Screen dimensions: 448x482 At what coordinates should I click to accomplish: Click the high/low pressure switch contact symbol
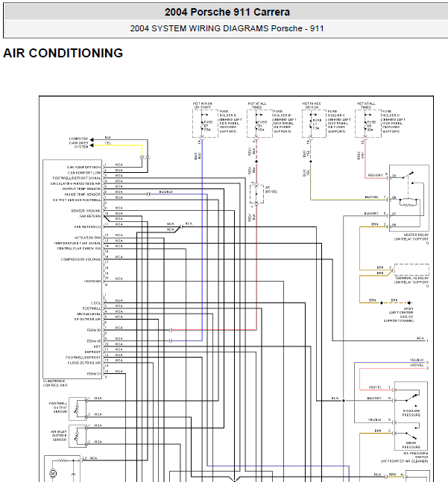click(411, 397)
